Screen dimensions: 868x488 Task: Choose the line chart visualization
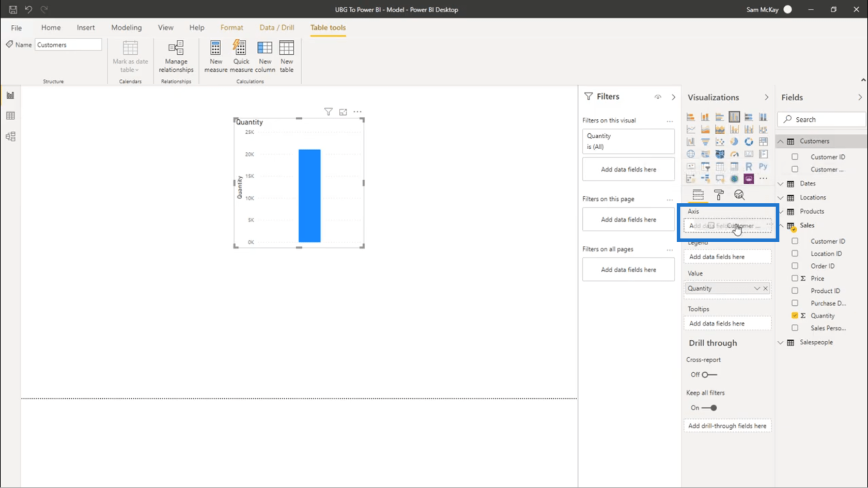coord(691,130)
